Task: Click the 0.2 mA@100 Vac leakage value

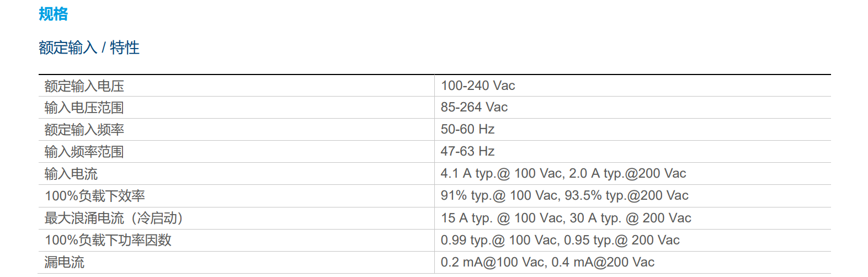Action: (547, 262)
